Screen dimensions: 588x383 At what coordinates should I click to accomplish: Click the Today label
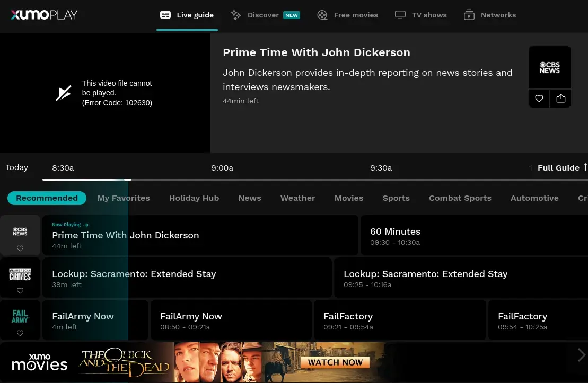coord(16,167)
